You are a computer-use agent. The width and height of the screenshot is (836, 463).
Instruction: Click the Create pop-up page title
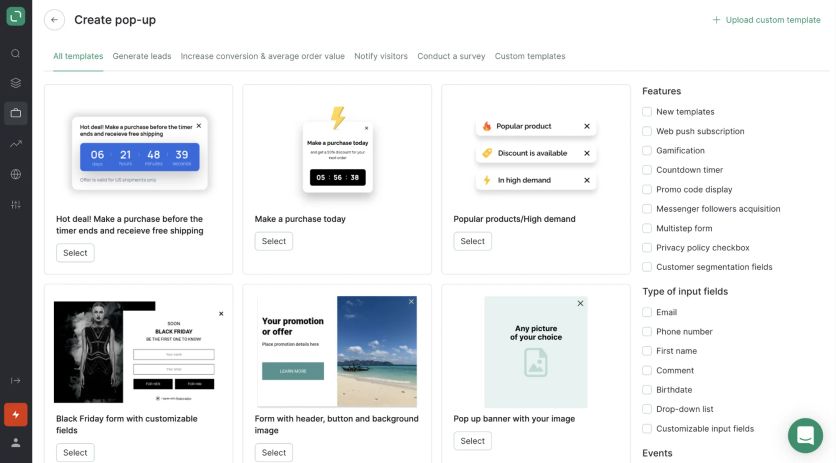tap(115, 20)
